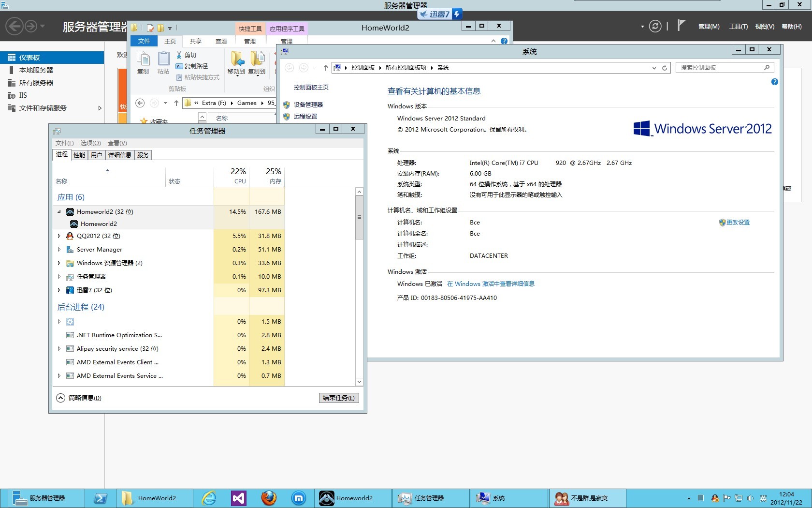Click the Server Manager notifications flag
Viewport: 812px width, 508px height.
coord(681,25)
